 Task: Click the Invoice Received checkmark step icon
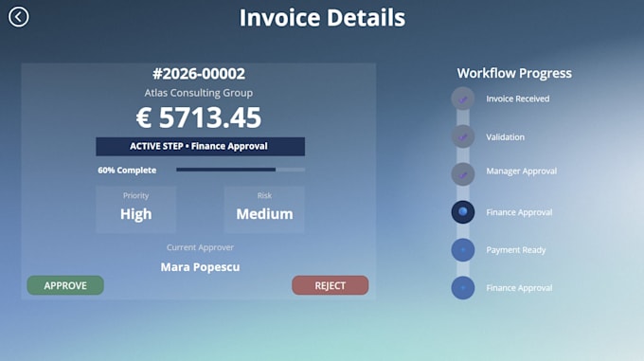pos(463,99)
